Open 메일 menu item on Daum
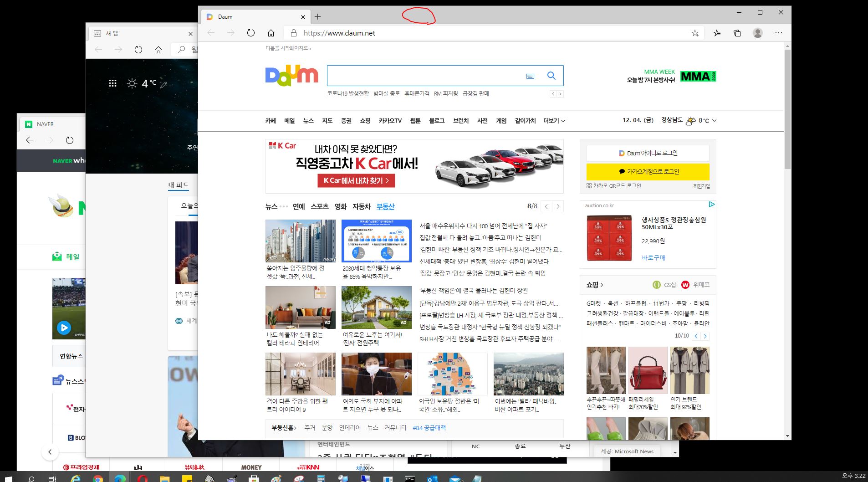Image resolution: width=868 pixels, height=482 pixels. coord(290,121)
